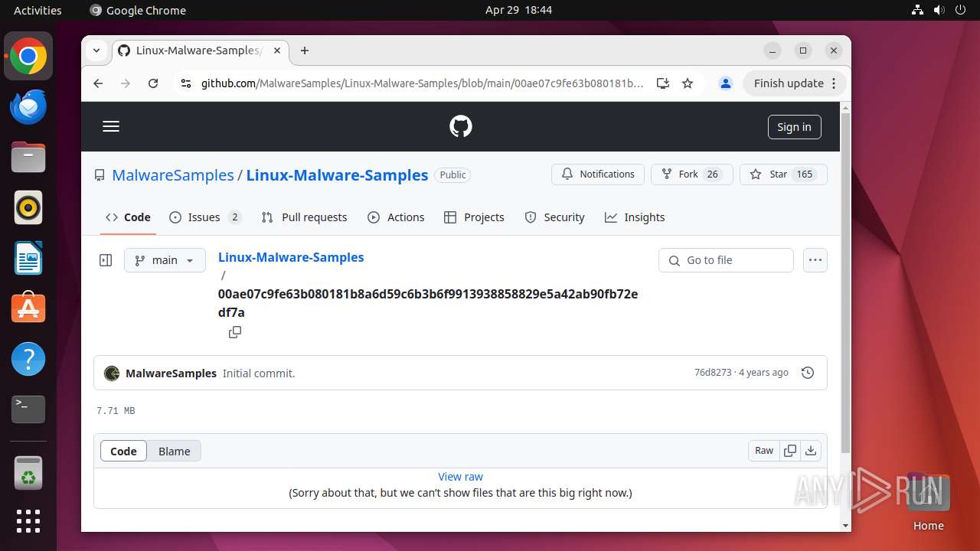The image size is (980, 551).
Task: Open commit 76d8273
Action: tap(713, 373)
